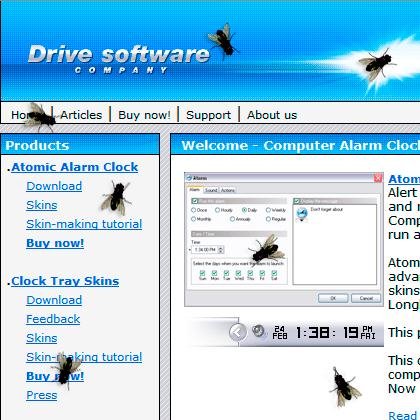Click the fly on the Drive software logo

point(223,40)
